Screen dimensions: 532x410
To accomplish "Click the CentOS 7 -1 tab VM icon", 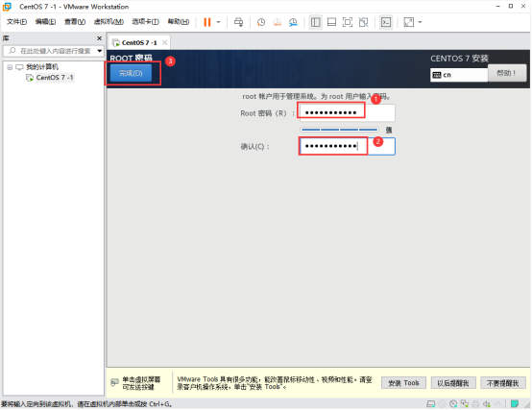I will click(116, 43).
